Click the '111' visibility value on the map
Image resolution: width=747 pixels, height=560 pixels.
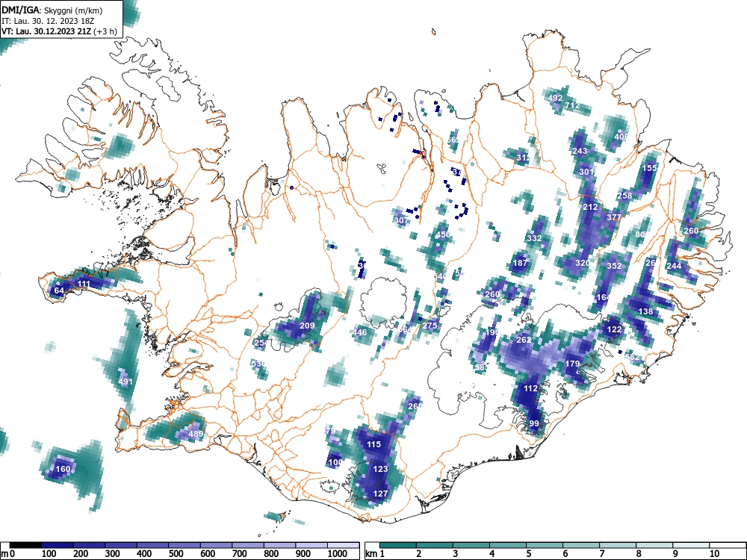tap(84, 284)
